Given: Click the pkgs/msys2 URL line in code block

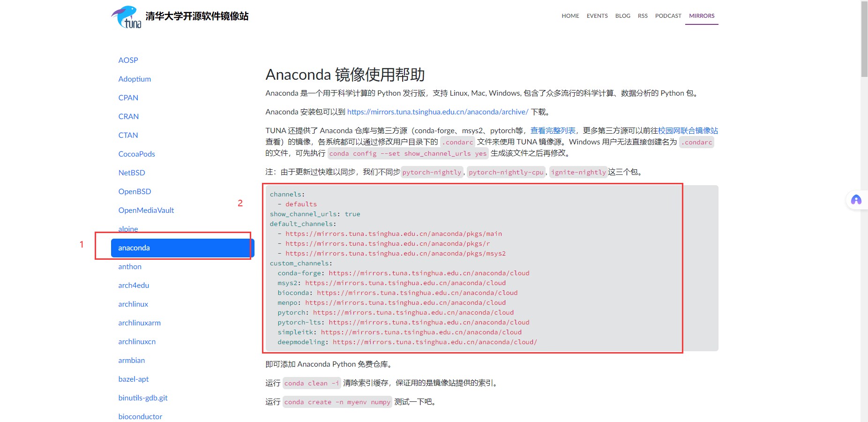Looking at the screenshot, I should point(391,253).
